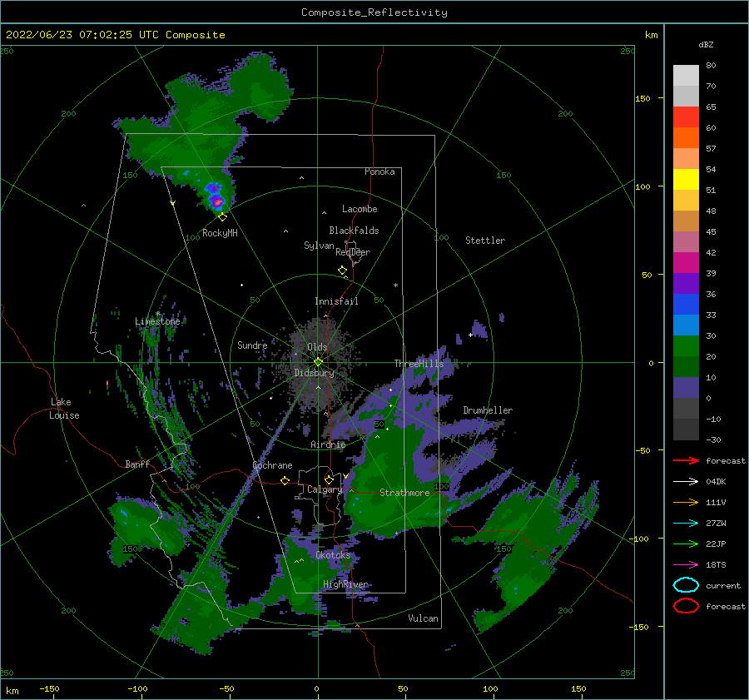The width and height of the screenshot is (749, 700).
Task: Select the magenta 42-39 dBZ swatch
Action: (686, 262)
